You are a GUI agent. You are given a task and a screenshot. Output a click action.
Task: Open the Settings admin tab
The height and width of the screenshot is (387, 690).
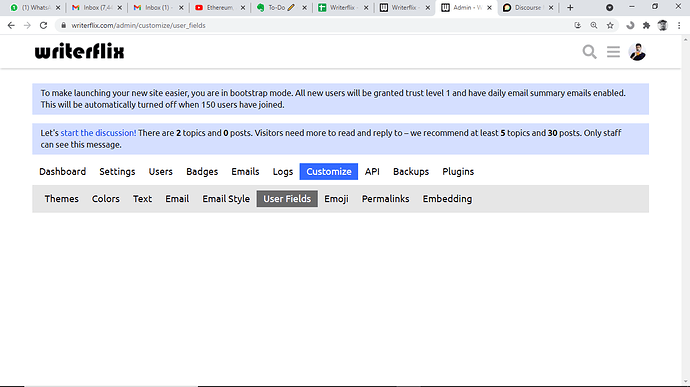117,172
